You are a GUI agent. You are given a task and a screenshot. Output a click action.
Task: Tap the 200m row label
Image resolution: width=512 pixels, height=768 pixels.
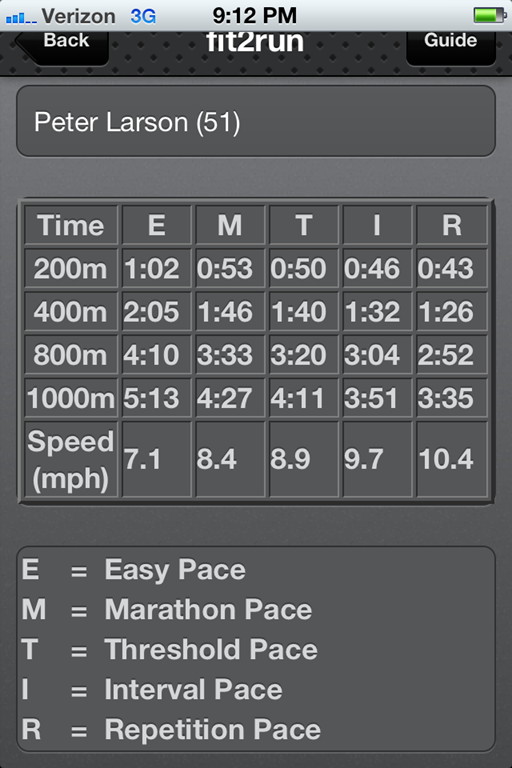click(x=71, y=268)
